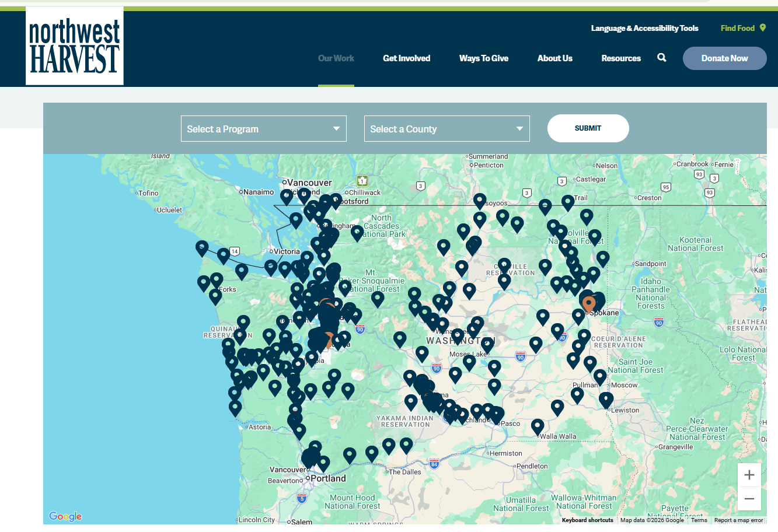Follow the Find Food link
The height and width of the screenshot is (532, 778).
click(x=738, y=28)
